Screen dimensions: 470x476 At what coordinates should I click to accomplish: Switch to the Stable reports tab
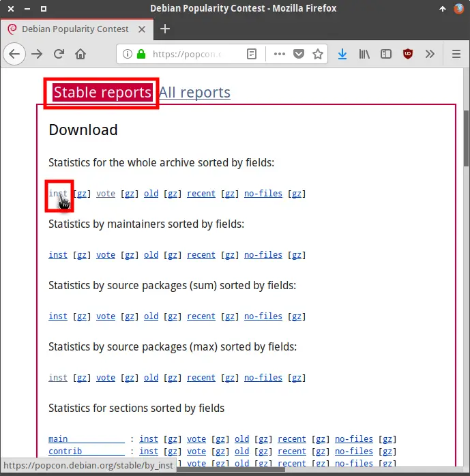click(x=102, y=92)
